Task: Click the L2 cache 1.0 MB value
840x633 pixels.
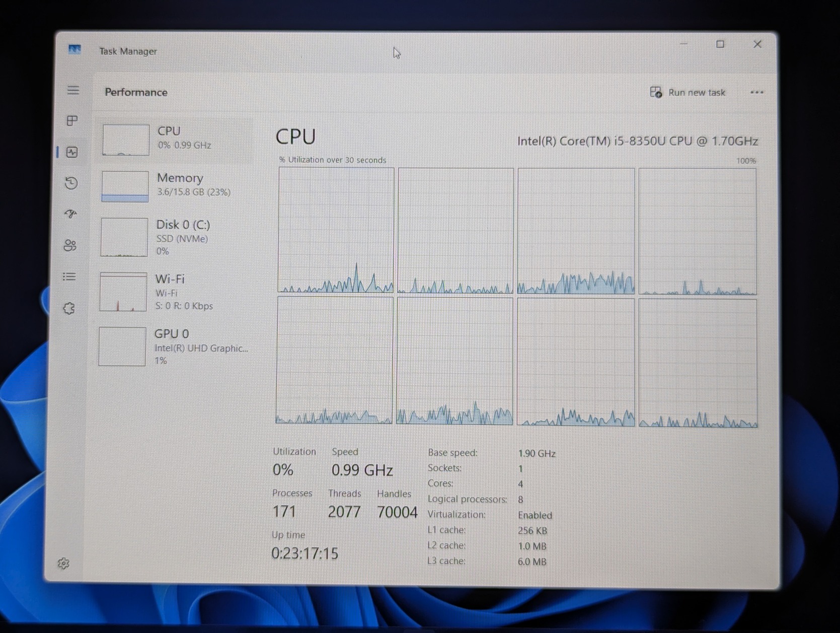Action: [532, 546]
